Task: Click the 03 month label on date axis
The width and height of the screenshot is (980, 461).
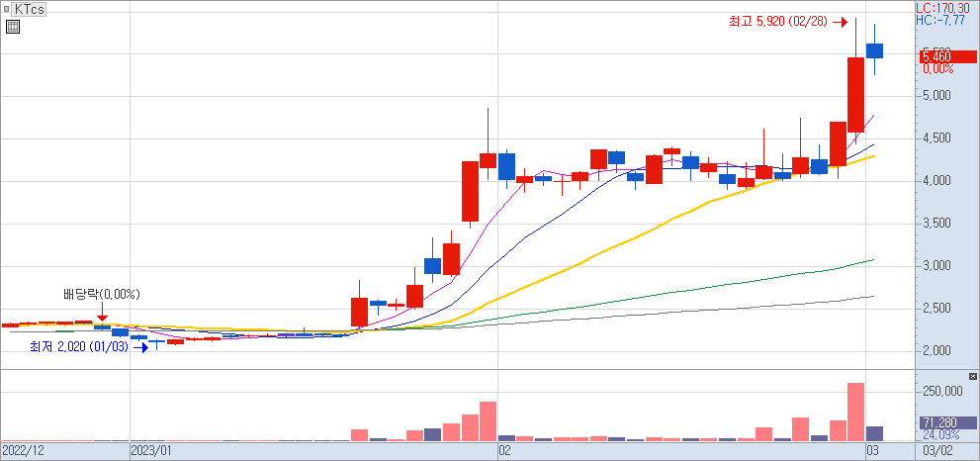Action: 872,450
